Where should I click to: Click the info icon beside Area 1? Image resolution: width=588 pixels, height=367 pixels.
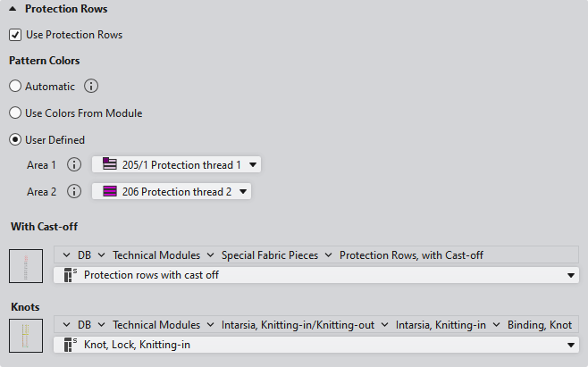click(74, 164)
